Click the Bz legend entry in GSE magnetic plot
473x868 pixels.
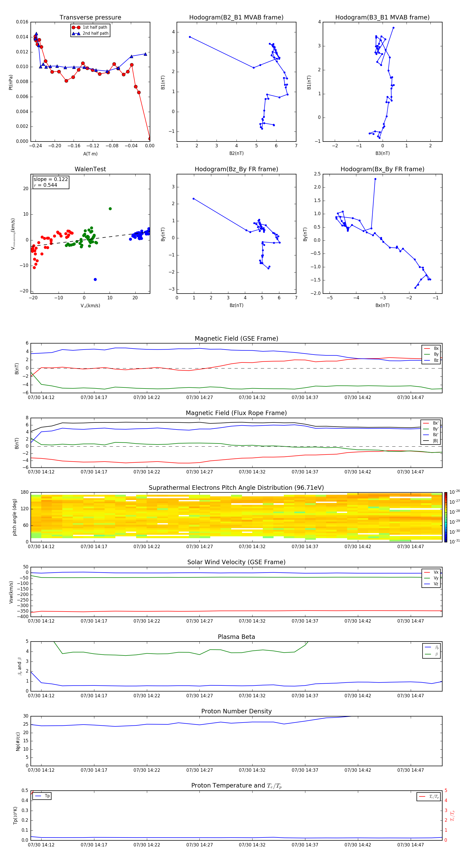431,361
